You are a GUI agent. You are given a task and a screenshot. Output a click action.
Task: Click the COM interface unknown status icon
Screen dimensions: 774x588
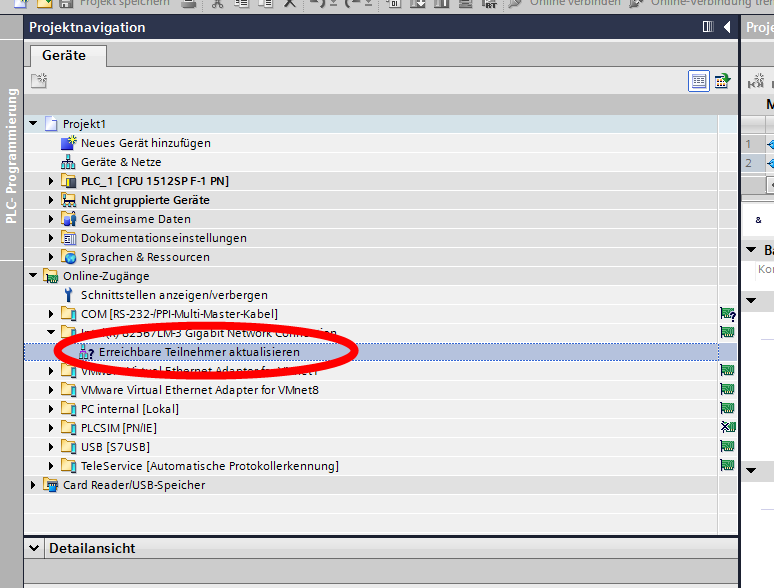point(728,314)
